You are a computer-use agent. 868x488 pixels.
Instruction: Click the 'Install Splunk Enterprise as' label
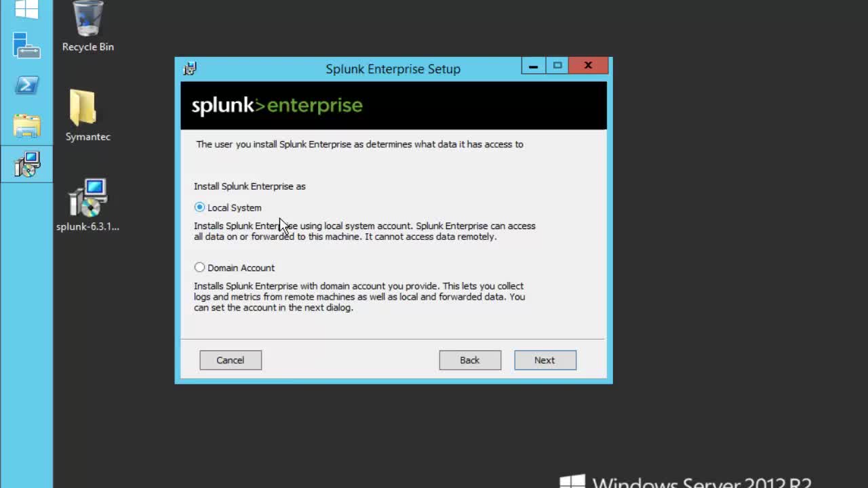coord(250,186)
